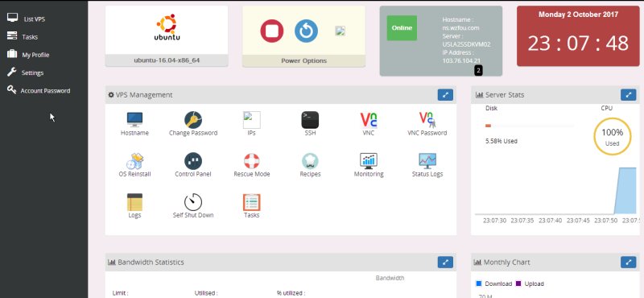Viewport: 644px width, 298px height.
Task: Open the Tasks clipboard icon in VPS Management
Action: [x=252, y=202]
